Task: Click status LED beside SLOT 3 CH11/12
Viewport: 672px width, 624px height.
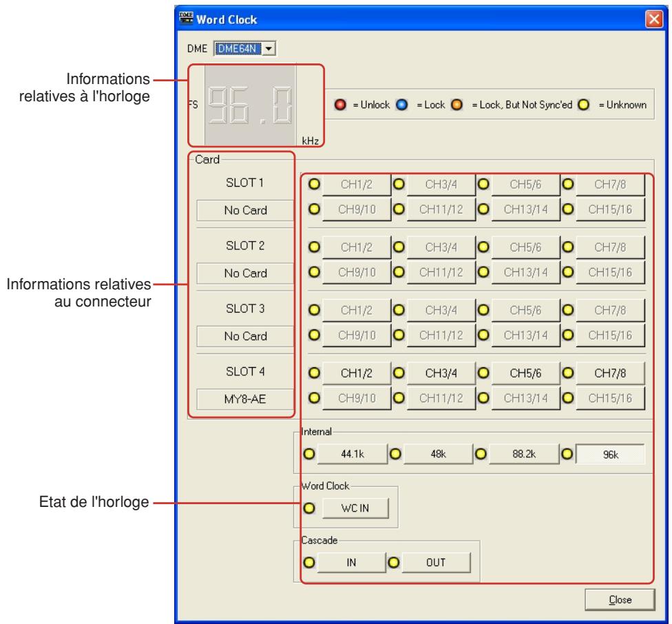Action: click(399, 335)
